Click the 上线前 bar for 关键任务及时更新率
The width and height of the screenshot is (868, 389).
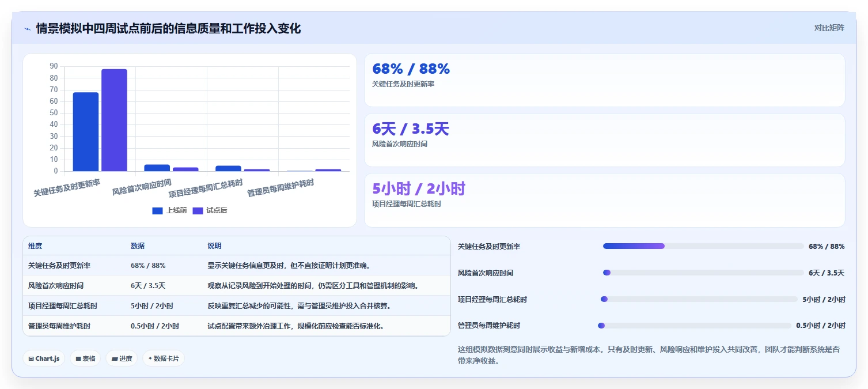point(85,131)
